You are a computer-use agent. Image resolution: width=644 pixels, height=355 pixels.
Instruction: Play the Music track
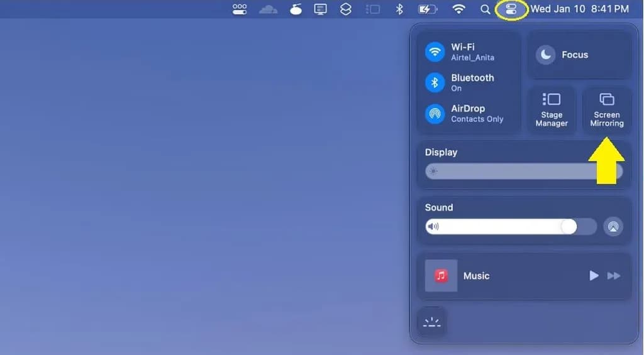pyautogui.click(x=594, y=276)
